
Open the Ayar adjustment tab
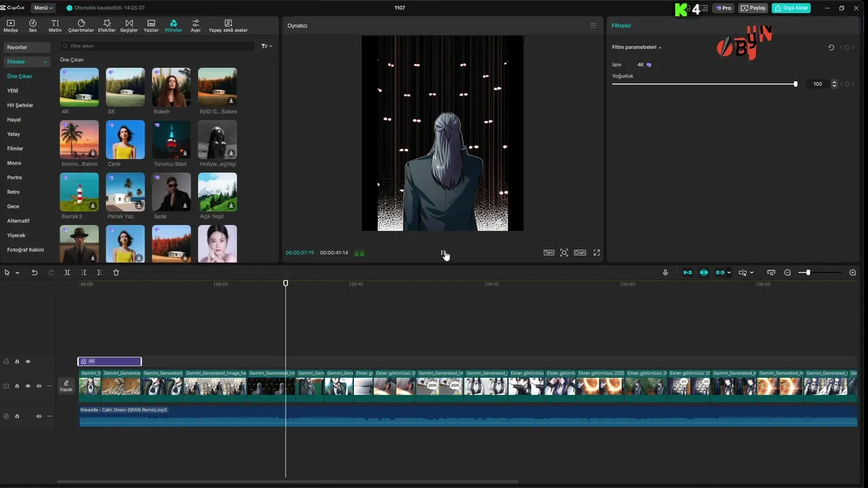195,26
